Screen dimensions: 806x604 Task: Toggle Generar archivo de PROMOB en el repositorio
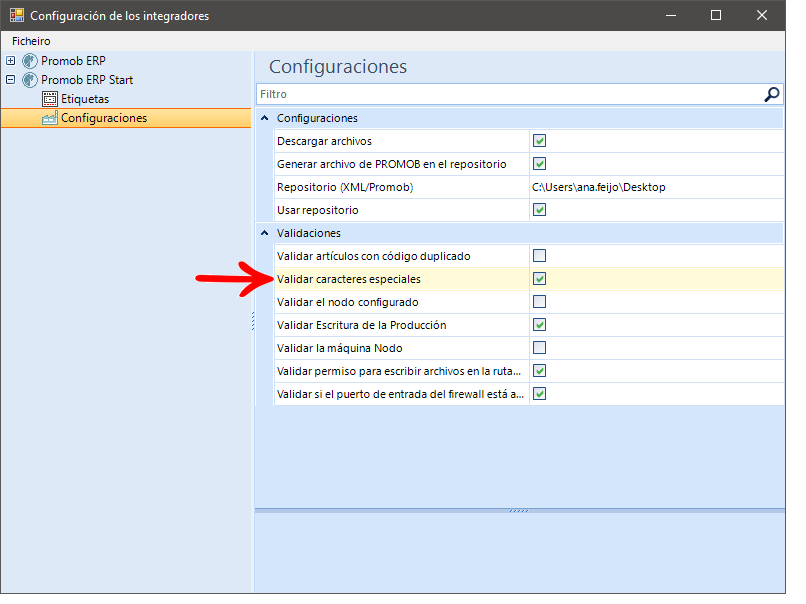(x=539, y=163)
